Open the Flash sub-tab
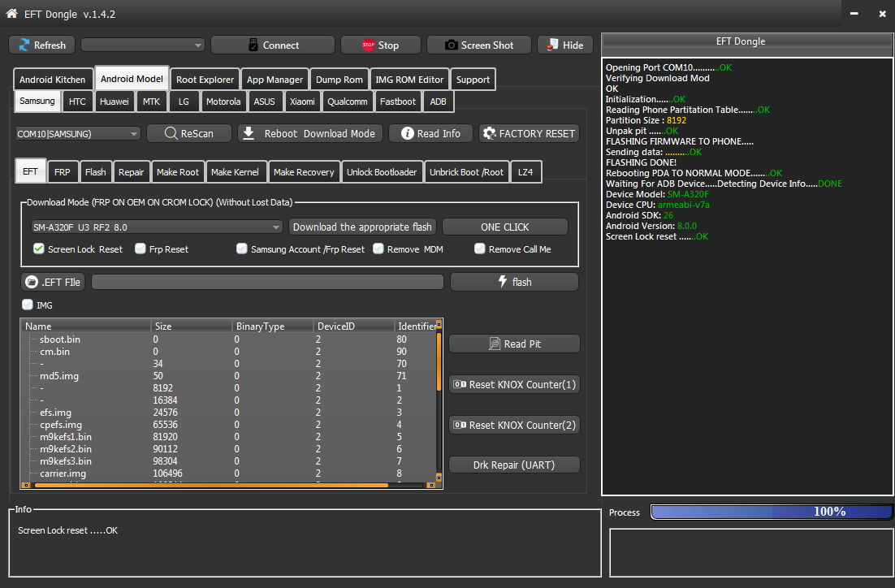 tap(95, 172)
